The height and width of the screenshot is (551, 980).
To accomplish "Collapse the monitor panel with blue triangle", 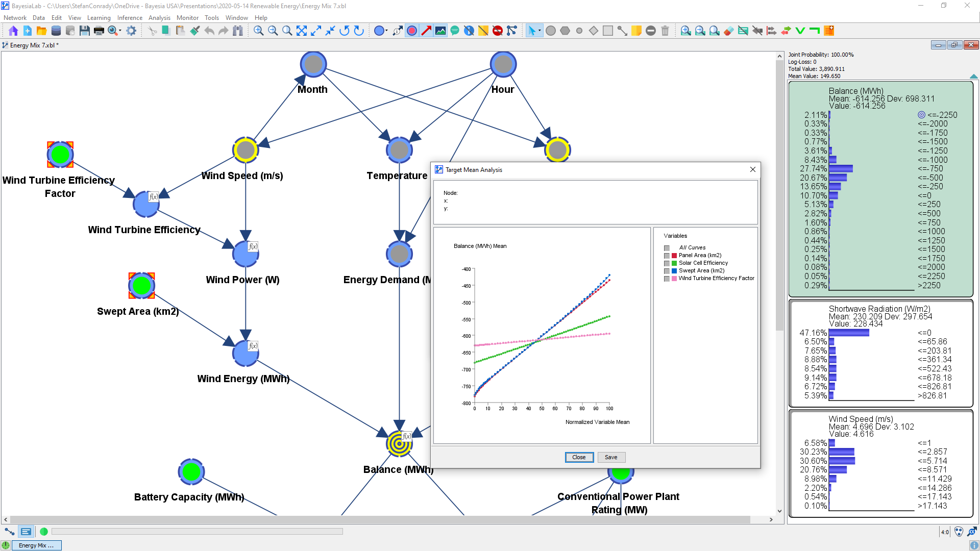I will (973, 77).
